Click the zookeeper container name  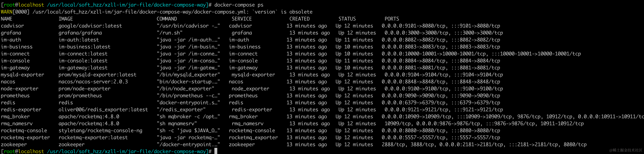(14, 145)
